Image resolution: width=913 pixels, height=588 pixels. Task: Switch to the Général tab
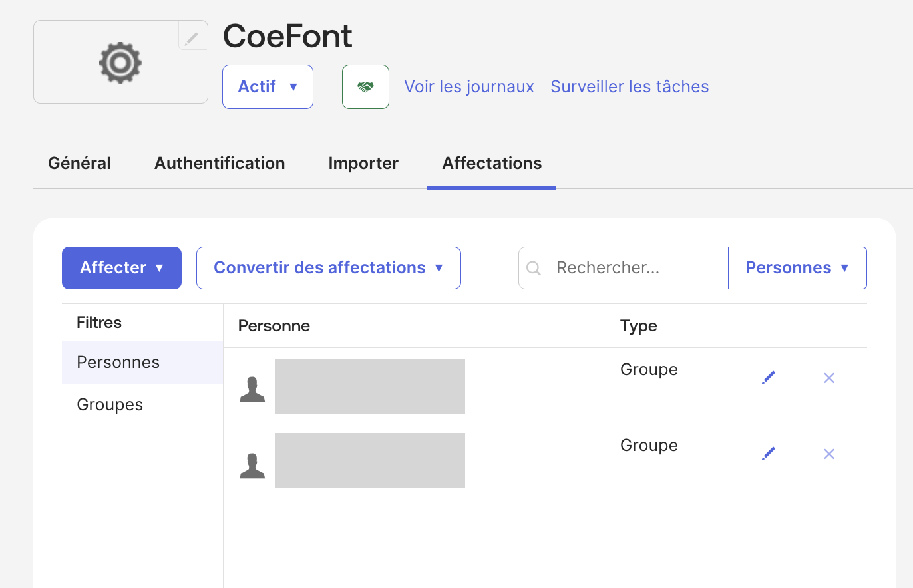coord(79,163)
